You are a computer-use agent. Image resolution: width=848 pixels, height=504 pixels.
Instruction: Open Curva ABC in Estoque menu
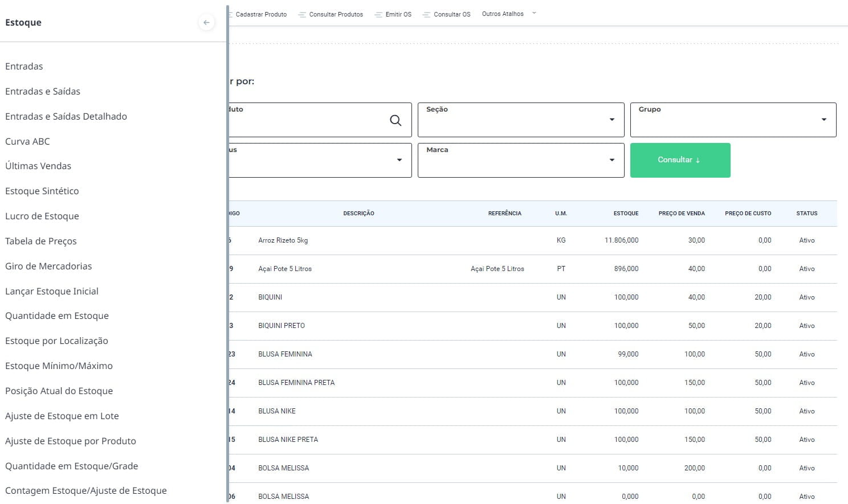(27, 141)
